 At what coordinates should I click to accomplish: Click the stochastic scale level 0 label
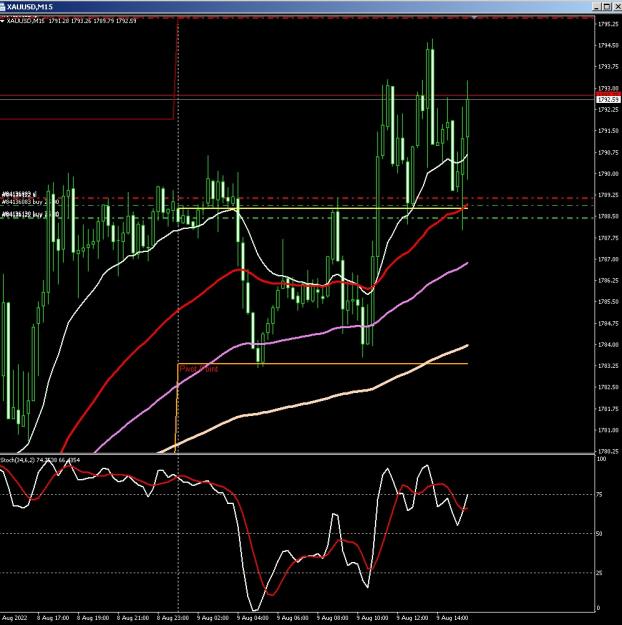point(598,608)
